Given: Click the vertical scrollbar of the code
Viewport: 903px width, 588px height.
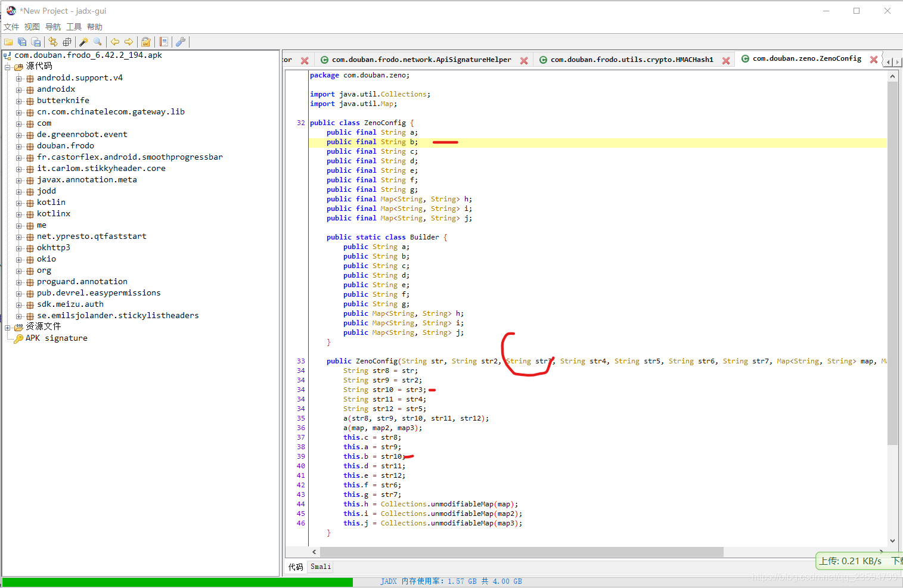Looking at the screenshot, I should coord(892,263).
